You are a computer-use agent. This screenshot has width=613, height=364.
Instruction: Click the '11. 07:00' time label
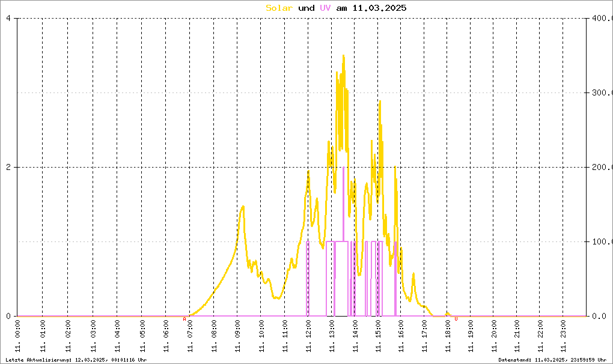(x=190, y=336)
